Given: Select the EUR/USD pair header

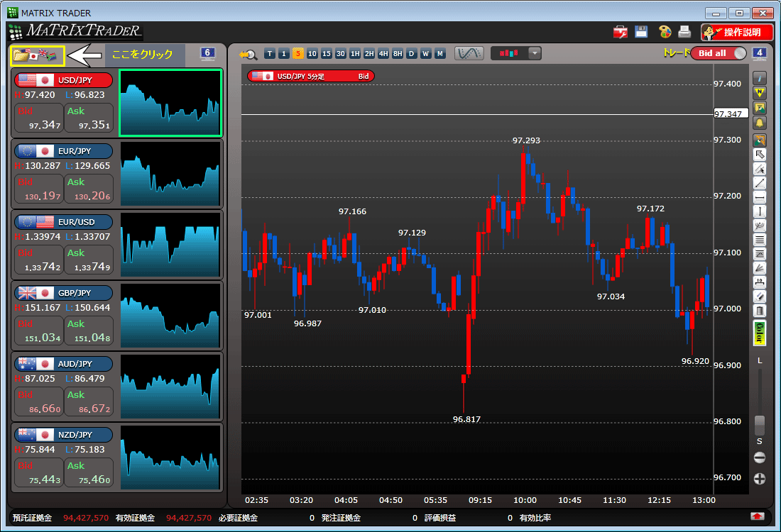Looking at the screenshot, I should pyautogui.click(x=64, y=222).
